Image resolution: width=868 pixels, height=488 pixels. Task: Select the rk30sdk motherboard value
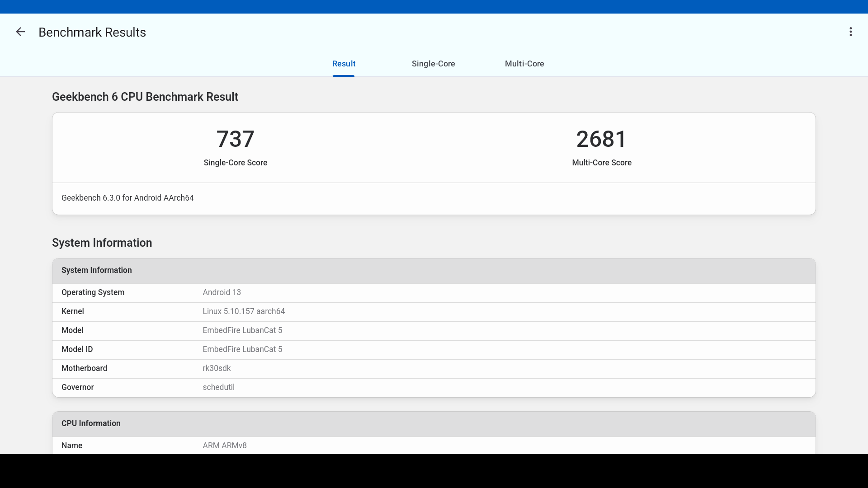[217, 368]
